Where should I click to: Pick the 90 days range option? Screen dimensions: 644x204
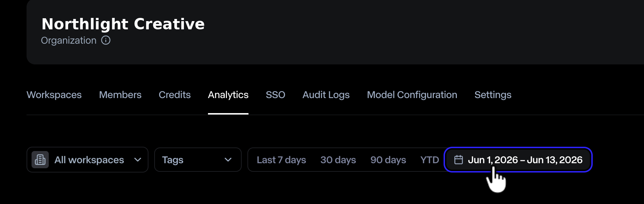point(388,160)
